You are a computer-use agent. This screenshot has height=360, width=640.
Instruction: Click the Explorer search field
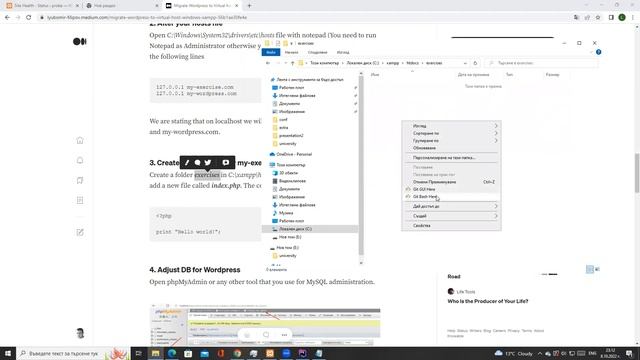tap(542, 63)
